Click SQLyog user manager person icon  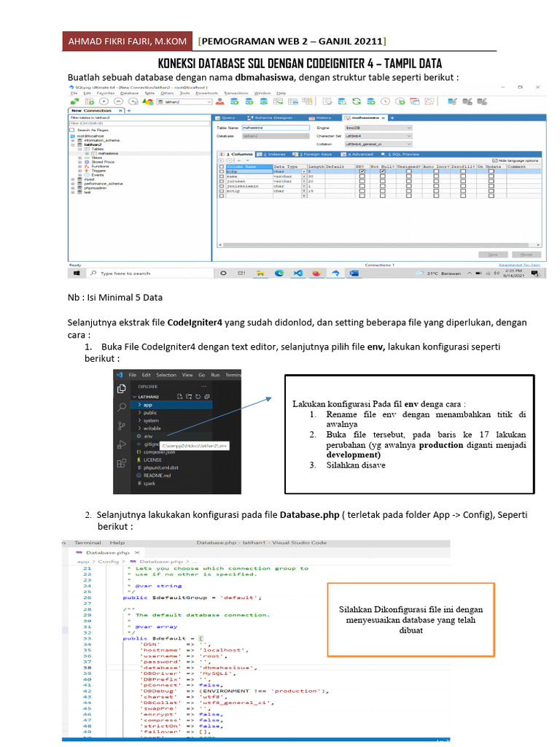[x=219, y=101]
